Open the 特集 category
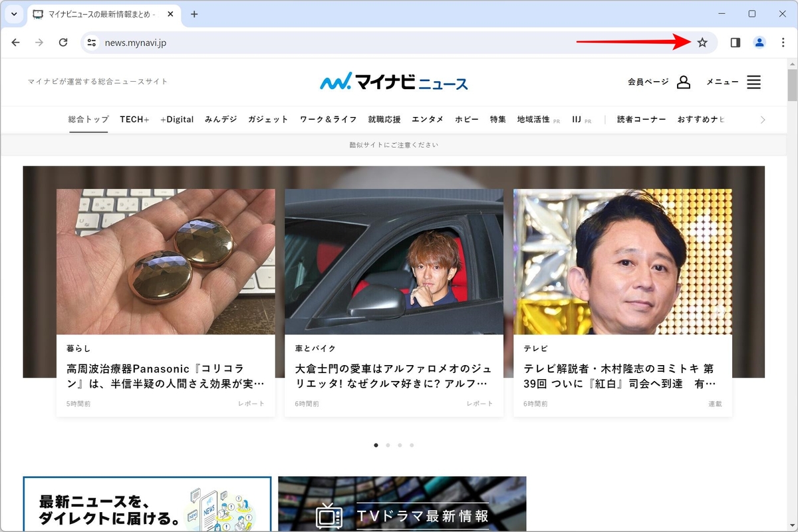Viewport: 798px width, 532px height. pyautogui.click(x=498, y=120)
